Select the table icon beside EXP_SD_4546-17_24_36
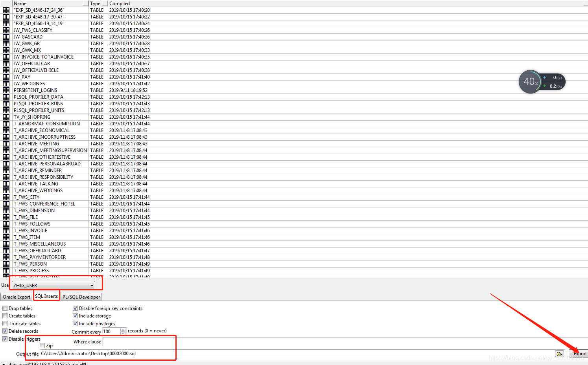This screenshot has height=365, width=588. tap(6, 10)
